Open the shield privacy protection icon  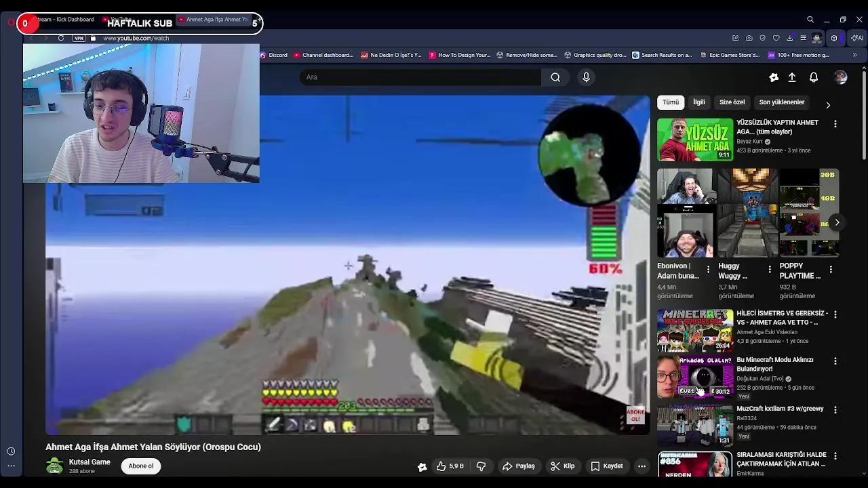pyautogui.click(x=763, y=38)
